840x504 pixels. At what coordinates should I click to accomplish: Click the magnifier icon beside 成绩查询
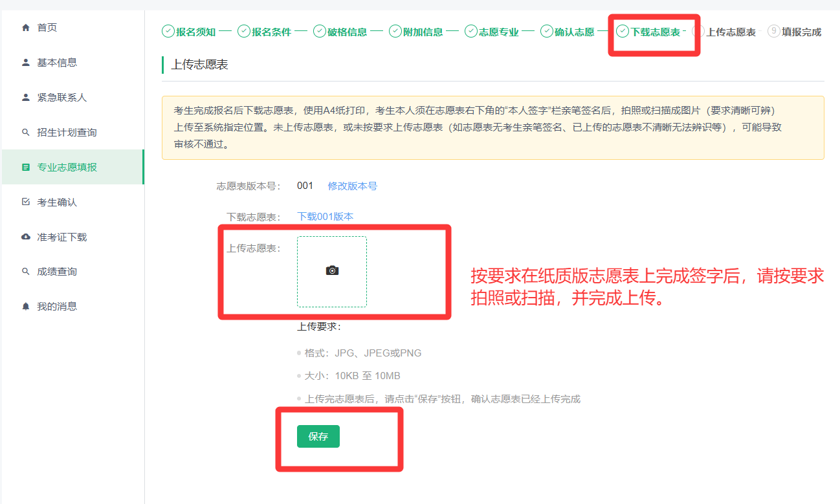coord(26,272)
